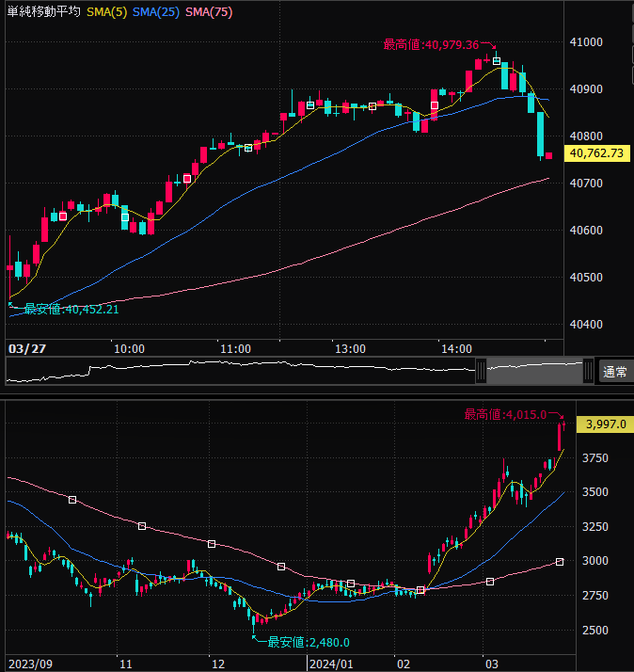The height and width of the screenshot is (672, 634).
Task: Click the 3750 price axis label
Action: click(595, 458)
